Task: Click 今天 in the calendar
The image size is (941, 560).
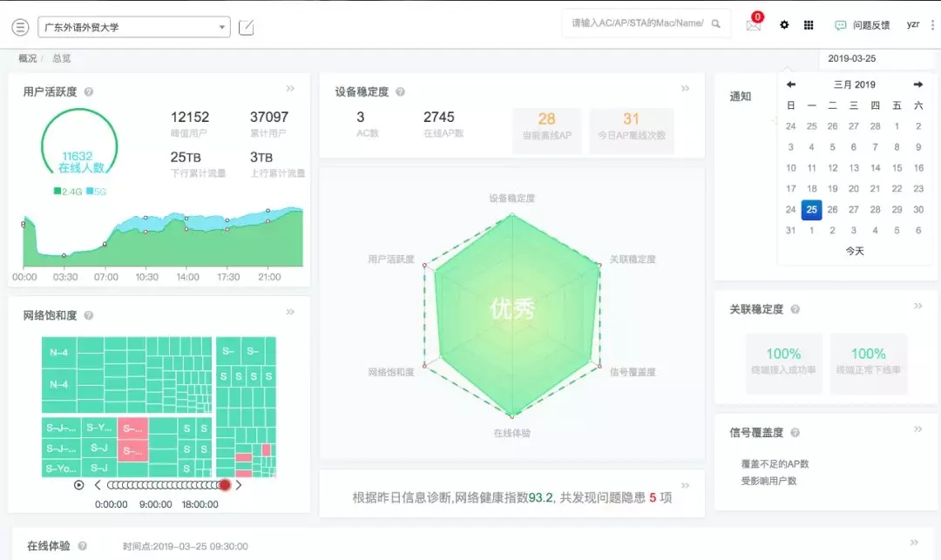Action: point(855,251)
